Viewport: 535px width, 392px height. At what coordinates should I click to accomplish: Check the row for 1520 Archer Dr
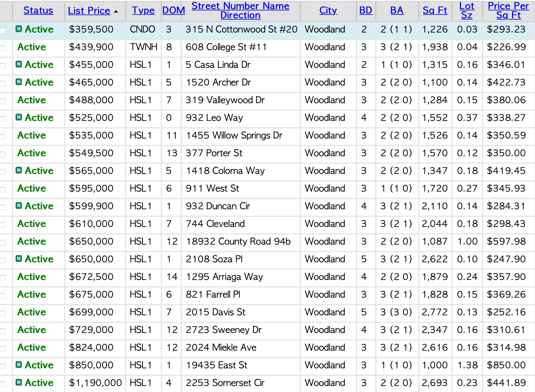3,84
